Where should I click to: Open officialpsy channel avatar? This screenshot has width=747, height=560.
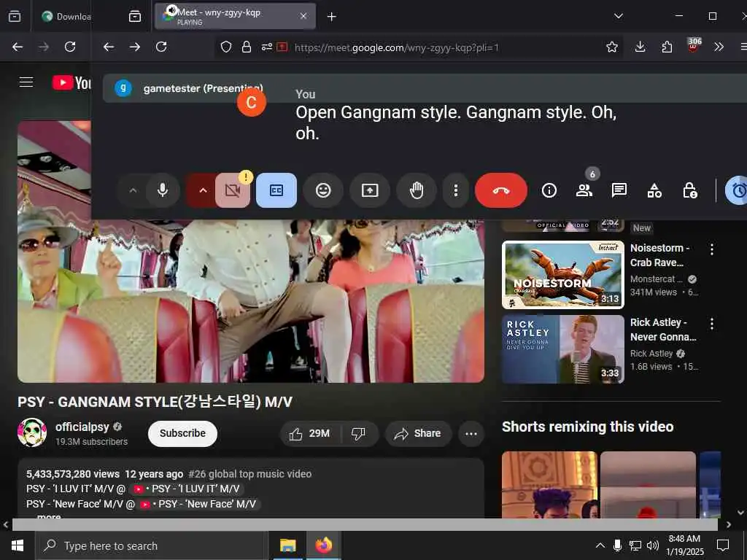[x=32, y=433]
